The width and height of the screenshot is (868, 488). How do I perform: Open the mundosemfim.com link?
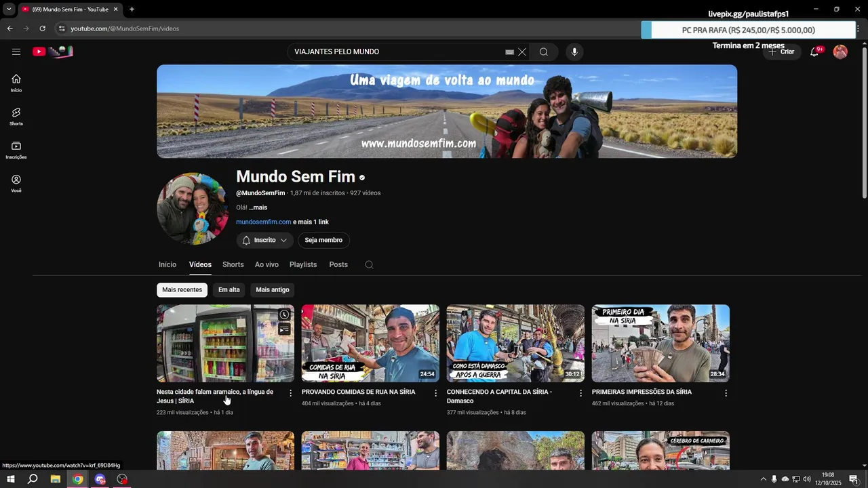click(x=263, y=222)
